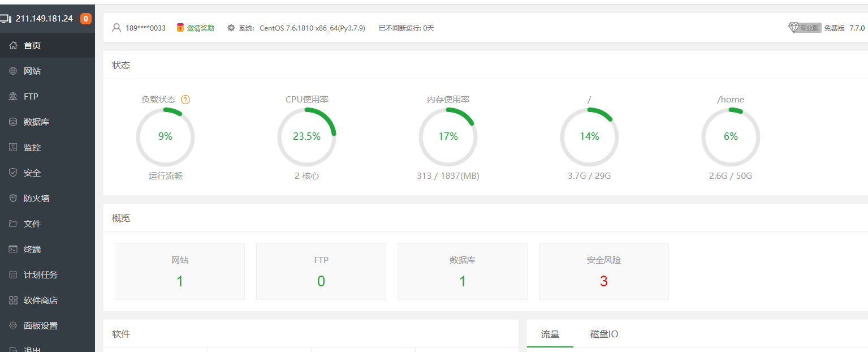
Task: Open the 安全风险 overview card
Action: click(603, 272)
